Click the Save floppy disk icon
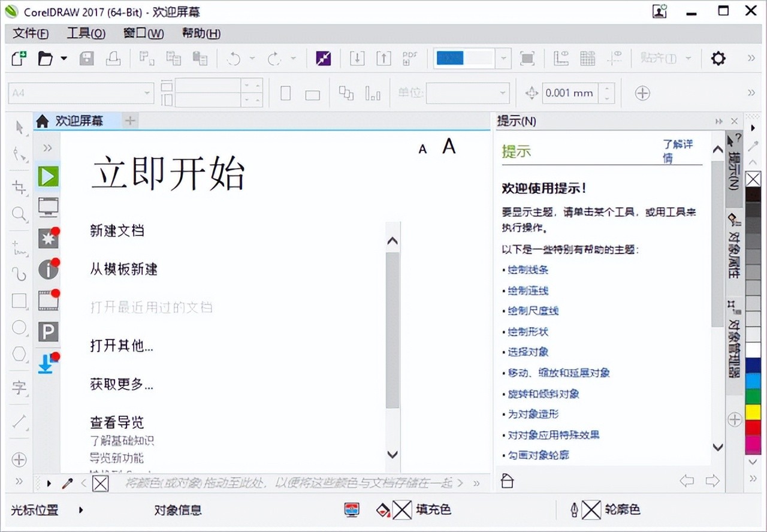Viewport: 767px width, 532px height. click(87, 58)
